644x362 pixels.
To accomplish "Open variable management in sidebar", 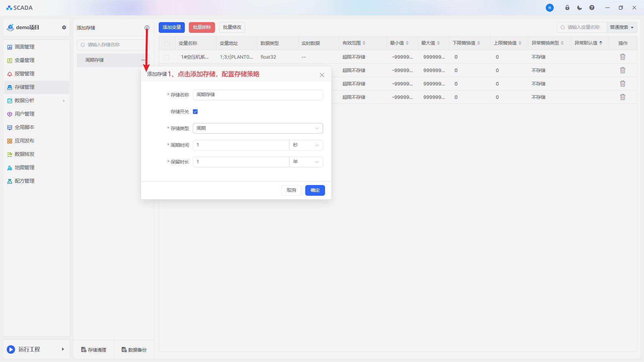I will [24, 60].
